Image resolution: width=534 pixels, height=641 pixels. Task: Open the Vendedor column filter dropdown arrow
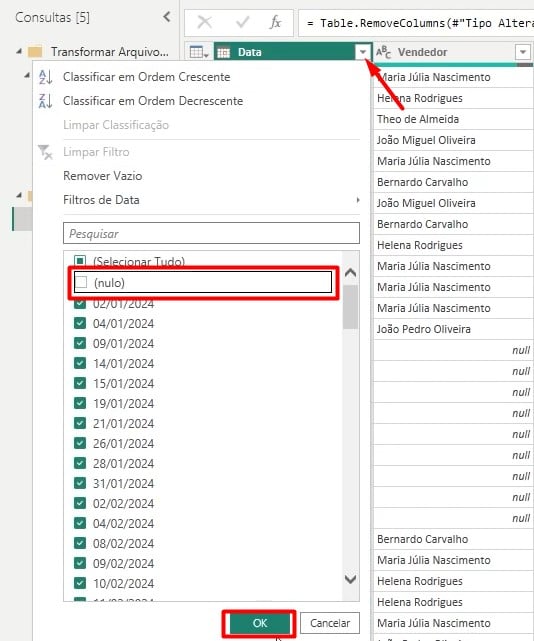click(x=523, y=52)
